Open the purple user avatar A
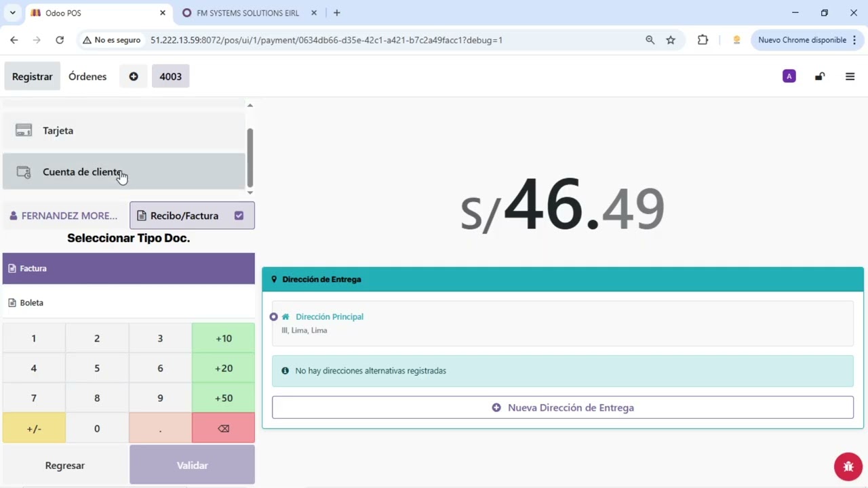The height and width of the screenshot is (488, 868). click(x=789, y=77)
